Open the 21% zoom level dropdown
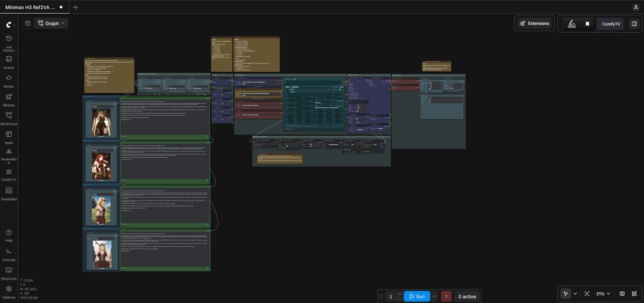The width and height of the screenshot is (644, 303). (x=604, y=294)
